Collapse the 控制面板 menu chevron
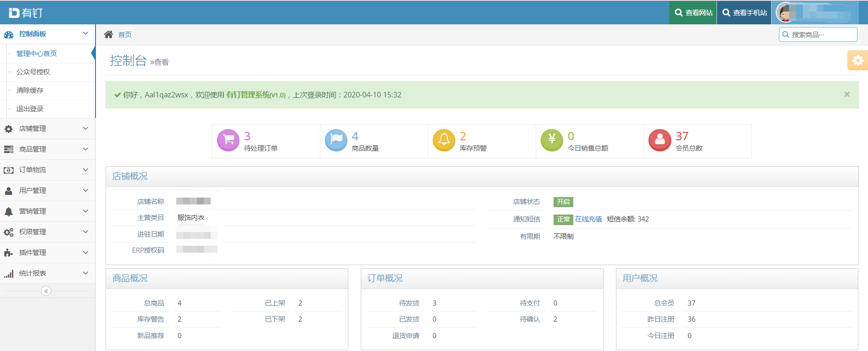Viewport: 868px width, 351px height. (85, 34)
